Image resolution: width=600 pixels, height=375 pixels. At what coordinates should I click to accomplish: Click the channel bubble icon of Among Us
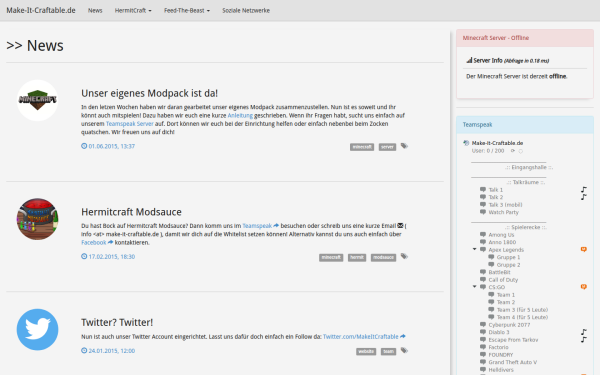click(x=483, y=235)
